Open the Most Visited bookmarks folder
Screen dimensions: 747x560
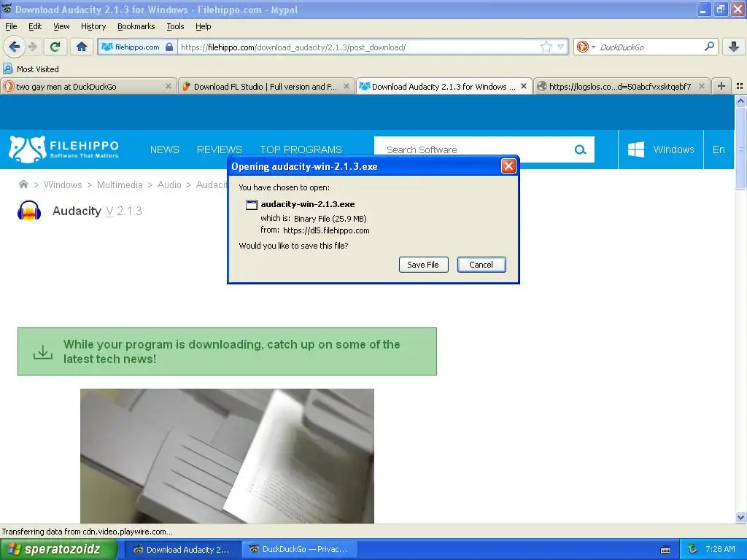tap(31, 69)
